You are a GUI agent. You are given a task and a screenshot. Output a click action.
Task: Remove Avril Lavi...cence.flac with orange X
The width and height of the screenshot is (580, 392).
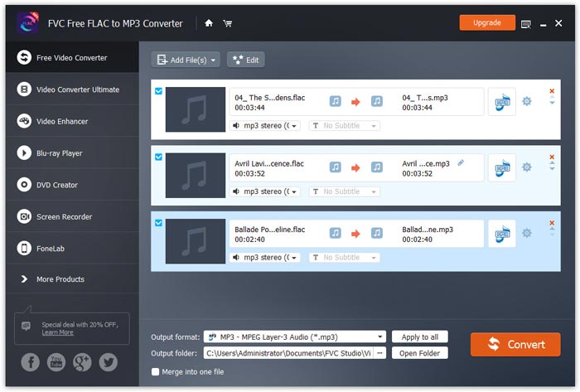click(552, 157)
